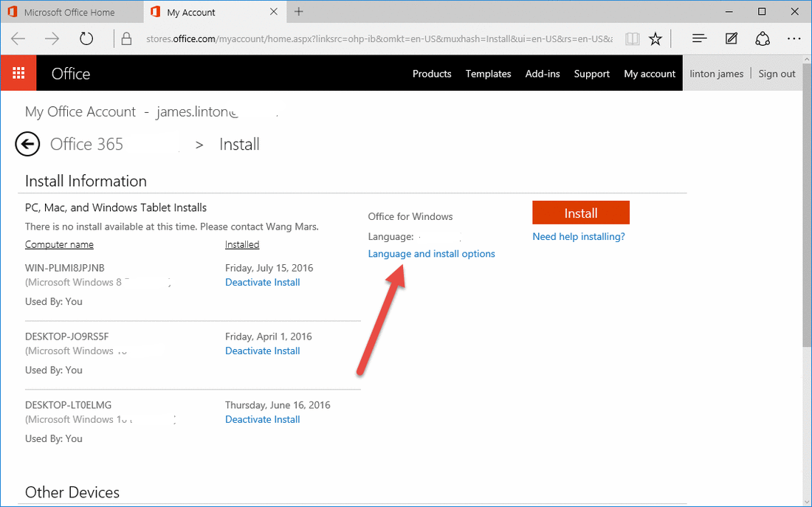The image size is (812, 507).
Task: Click the date Thursday, June 16, 2016
Action: click(x=278, y=405)
